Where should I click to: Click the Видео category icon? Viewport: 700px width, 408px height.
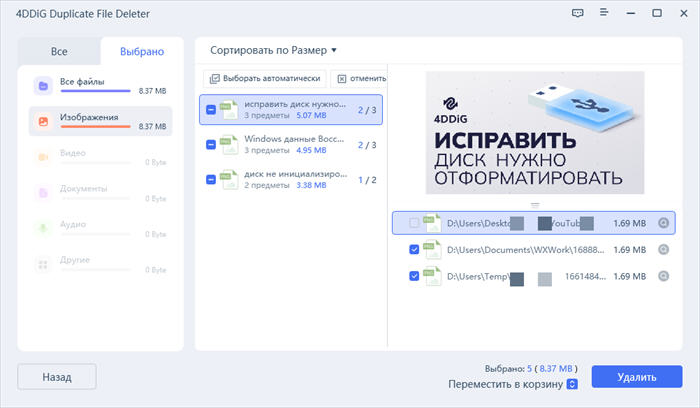tap(43, 157)
